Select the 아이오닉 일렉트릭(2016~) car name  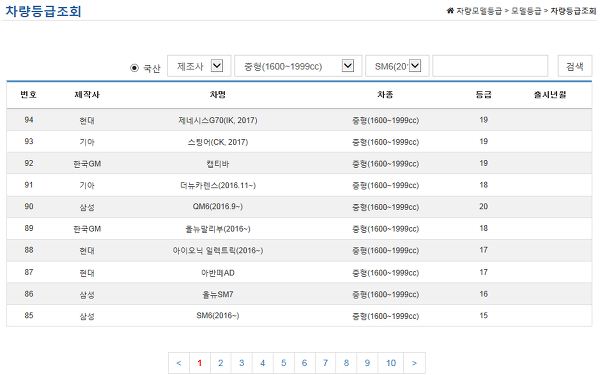[x=218, y=251]
